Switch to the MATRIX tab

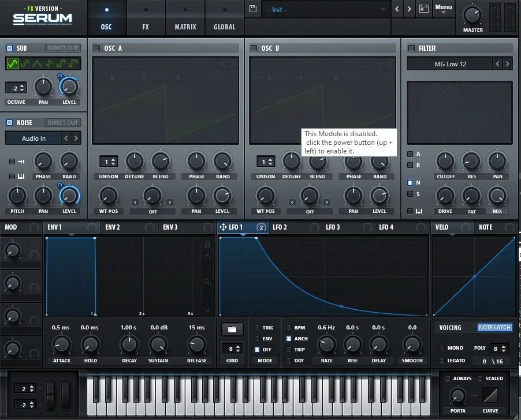185,18
